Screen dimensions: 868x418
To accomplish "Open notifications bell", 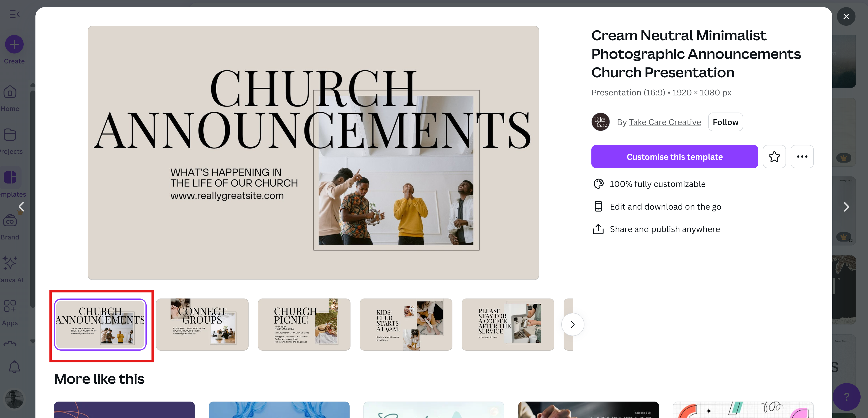I will click(14, 367).
